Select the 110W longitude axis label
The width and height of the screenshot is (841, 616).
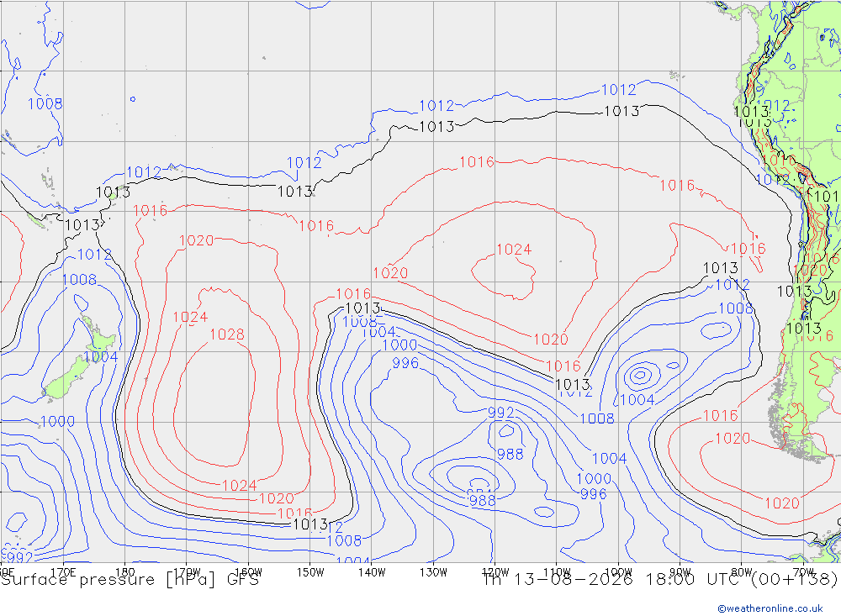tap(557, 572)
